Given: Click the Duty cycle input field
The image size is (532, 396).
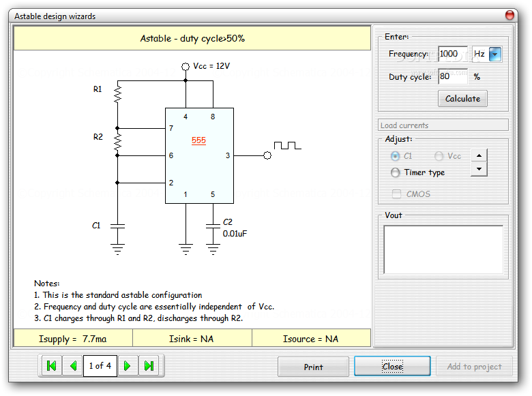Looking at the screenshot, I should 453,76.
